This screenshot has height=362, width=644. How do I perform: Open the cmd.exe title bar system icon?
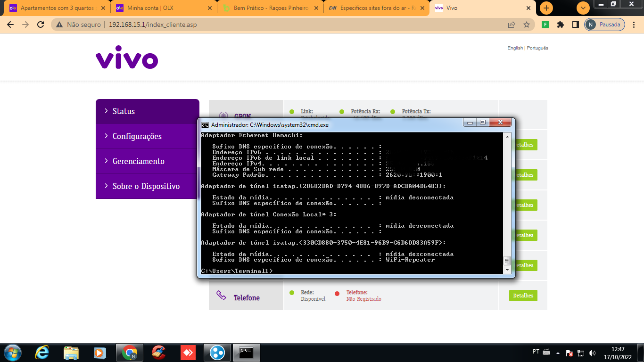pyautogui.click(x=205, y=125)
